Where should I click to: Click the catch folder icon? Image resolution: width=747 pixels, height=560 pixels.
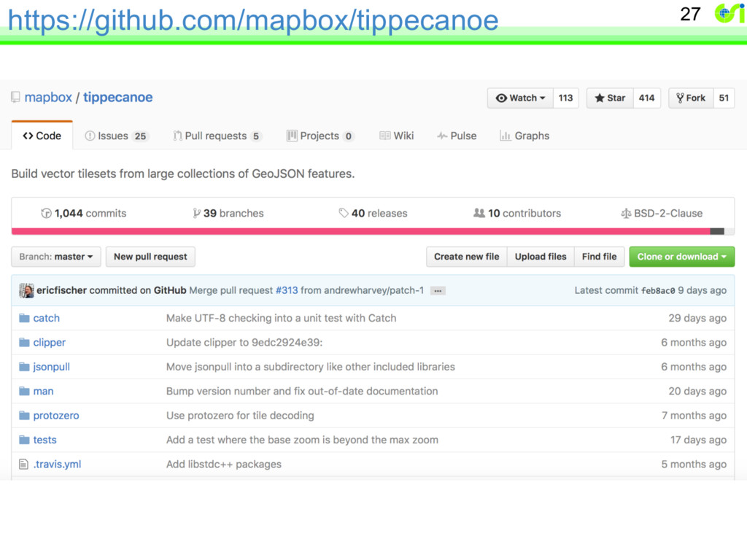click(x=24, y=318)
